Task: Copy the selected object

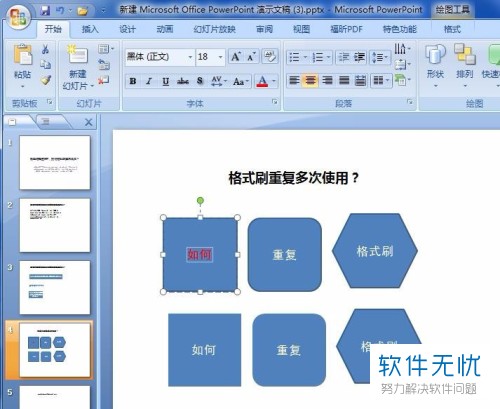Action: (46, 64)
